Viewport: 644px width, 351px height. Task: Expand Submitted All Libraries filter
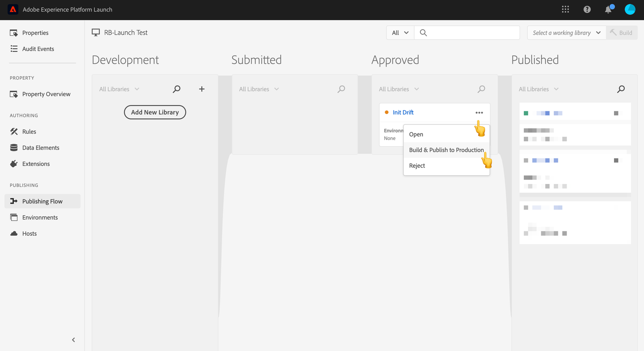tap(259, 89)
